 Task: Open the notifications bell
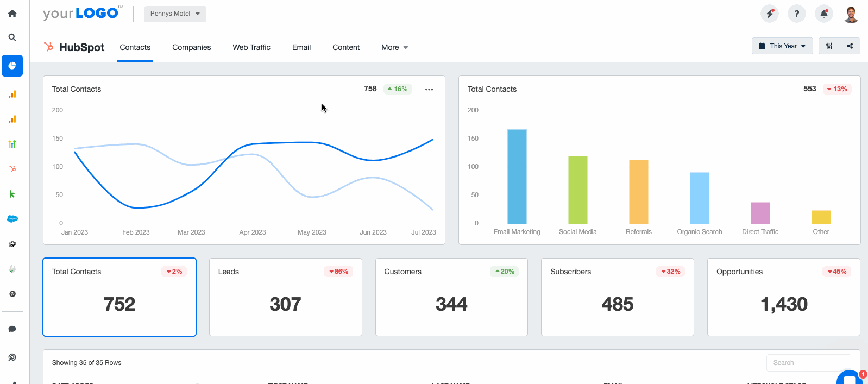coord(823,14)
